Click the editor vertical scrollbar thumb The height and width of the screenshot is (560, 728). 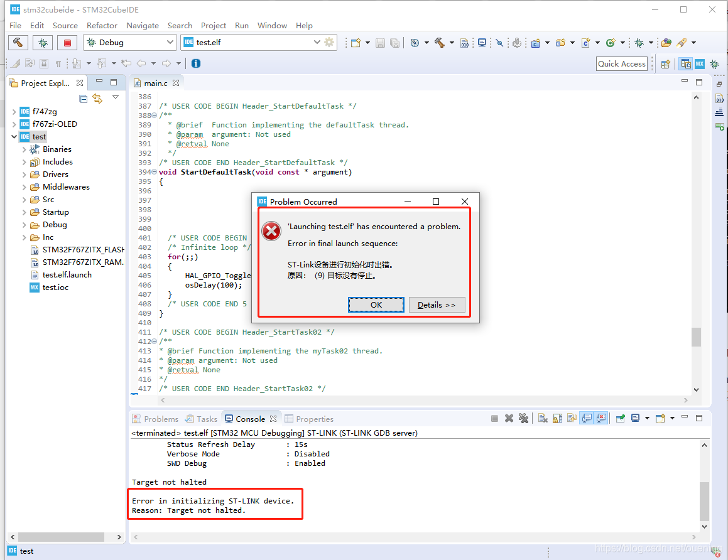(x=696, y=337)
